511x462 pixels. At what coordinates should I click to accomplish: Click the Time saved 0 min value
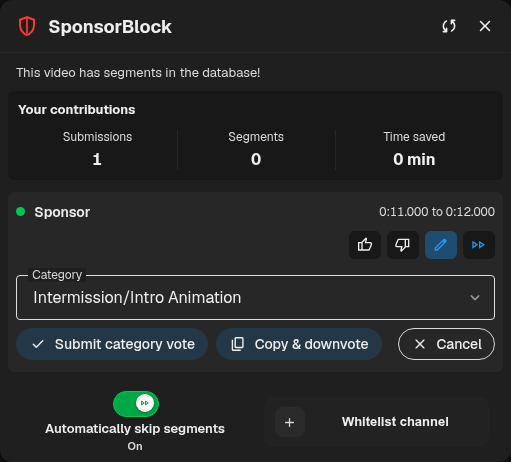[414, 159]
